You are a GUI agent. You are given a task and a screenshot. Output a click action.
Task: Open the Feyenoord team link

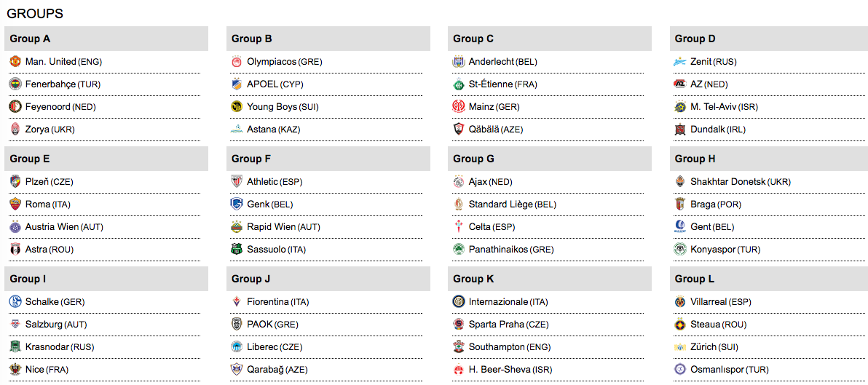(x=48, y=107)
